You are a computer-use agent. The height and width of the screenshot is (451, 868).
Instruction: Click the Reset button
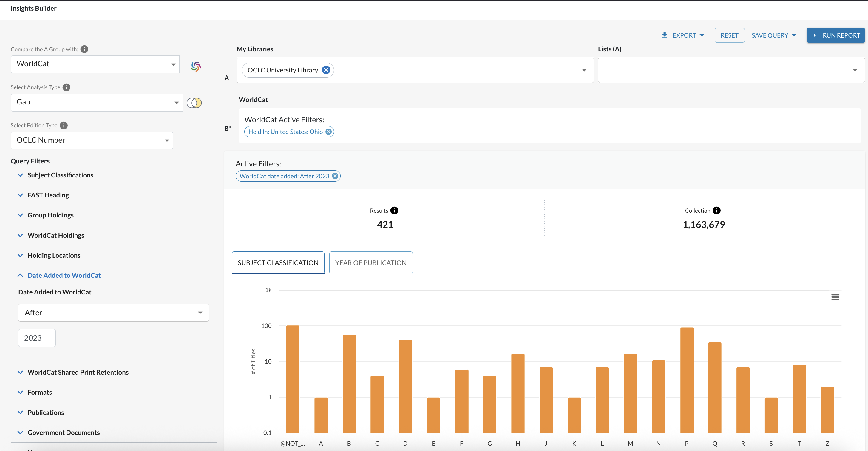pyautogui.click(x=729, y=35)
